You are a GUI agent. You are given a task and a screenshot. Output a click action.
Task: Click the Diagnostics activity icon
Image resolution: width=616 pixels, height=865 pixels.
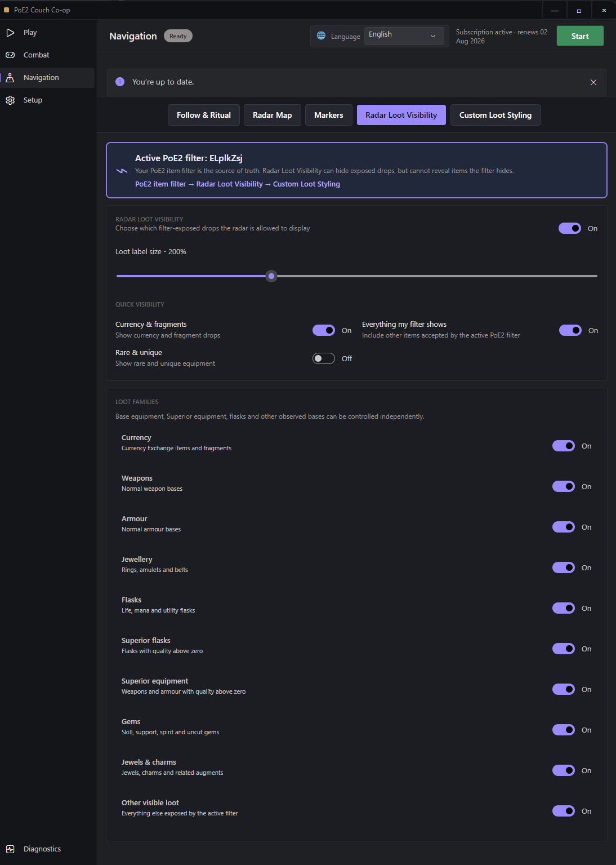(10, 849)
